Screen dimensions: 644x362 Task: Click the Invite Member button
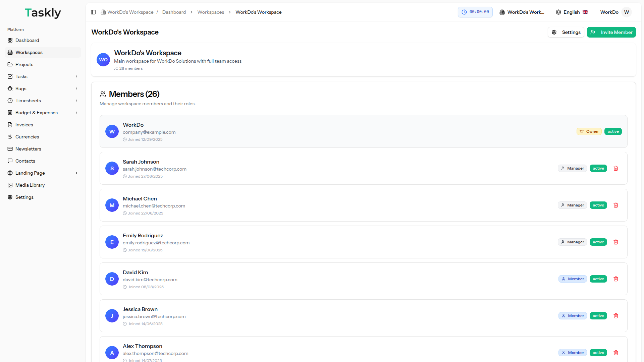tap(611, 32)
